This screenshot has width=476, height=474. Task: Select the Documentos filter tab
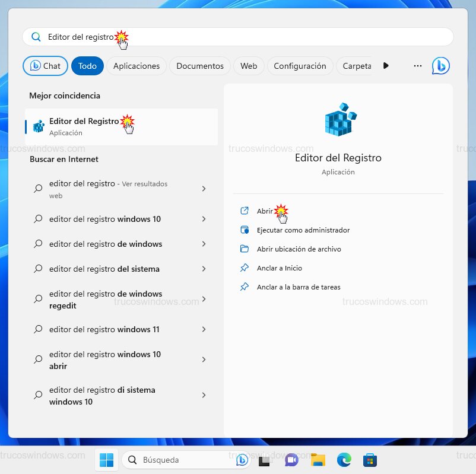coord(199,66)
